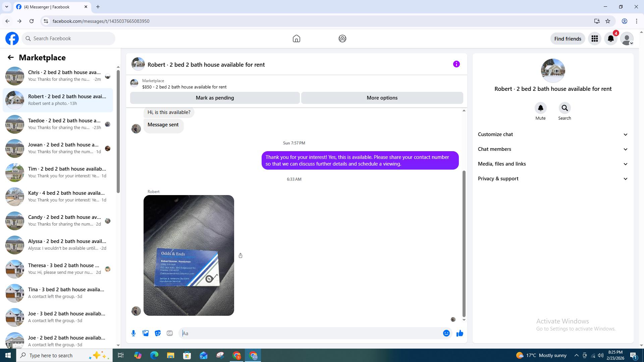Viewport: 644px width, 362px height.
Task: Open the emoji picker in message box
Action: pyautogui.click(x=446, y=333)
